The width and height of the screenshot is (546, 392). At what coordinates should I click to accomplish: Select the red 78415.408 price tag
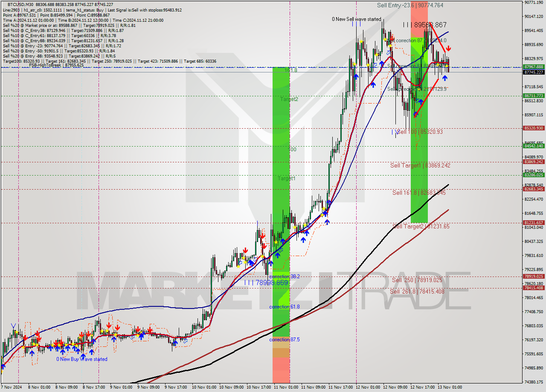click(534, 288)
